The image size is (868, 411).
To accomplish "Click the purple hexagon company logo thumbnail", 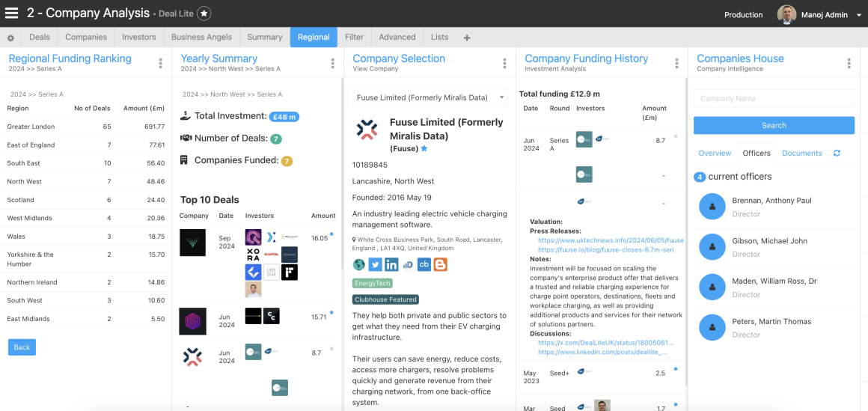I will [x=192, y=321].
